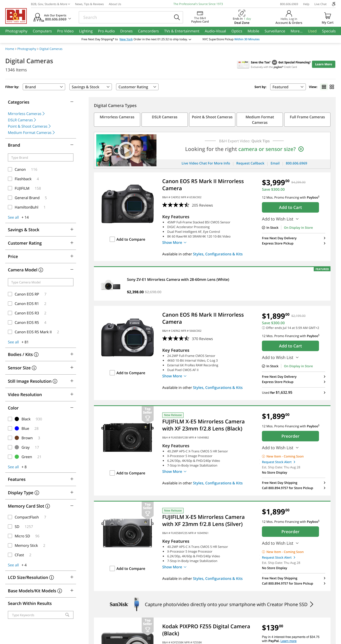Check the FUJIFILM brand checkbox
341x644 pixels.
(10, 188)
